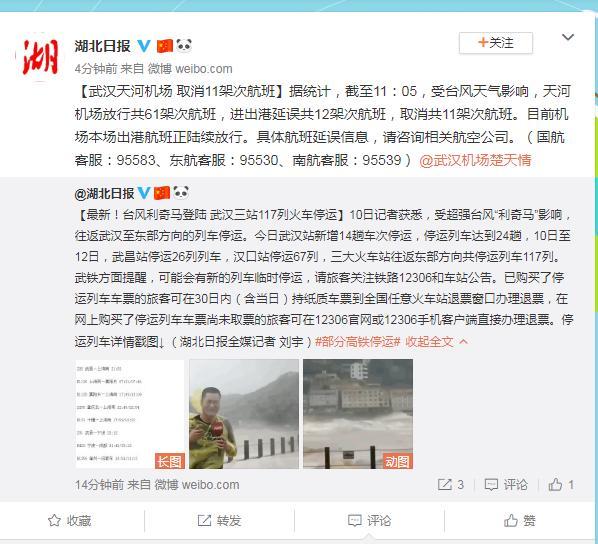Open the @武汉机场楚天情 mention link
The width and height of the screenshot is (598, 544).
[475, 160]
